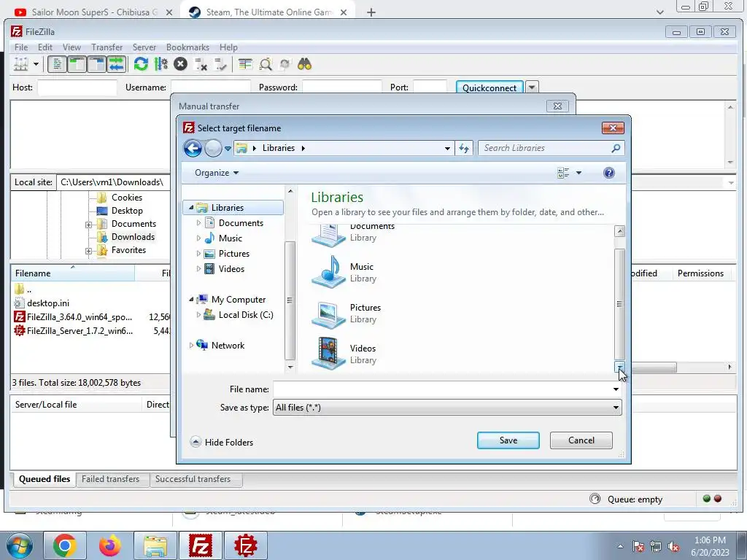The height and width of the screenshot is (560, 747).
Task: Select Music in the navigation pane
Action: [x=230, y=238]
